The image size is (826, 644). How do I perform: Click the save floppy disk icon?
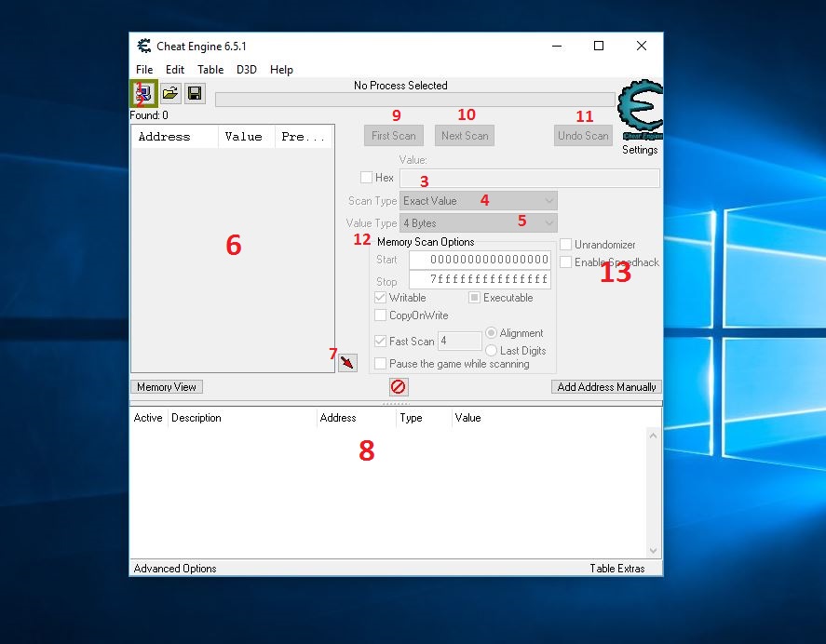click(195, 94)
